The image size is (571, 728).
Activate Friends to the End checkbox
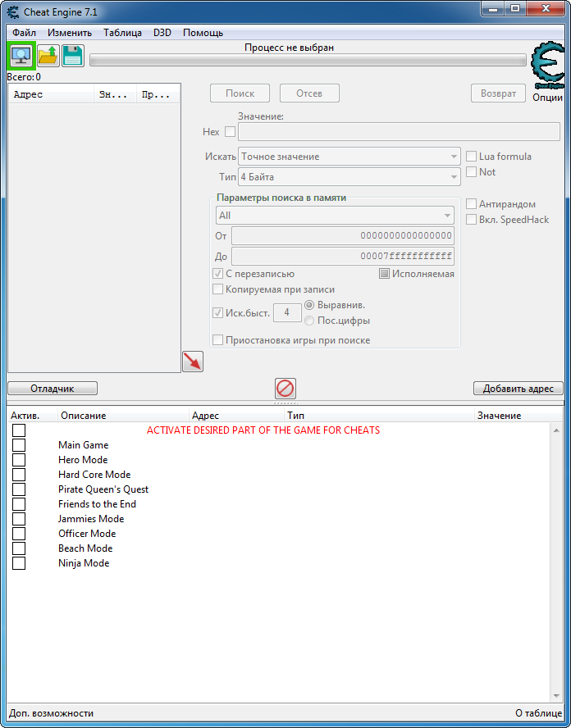tap(19, 504)
